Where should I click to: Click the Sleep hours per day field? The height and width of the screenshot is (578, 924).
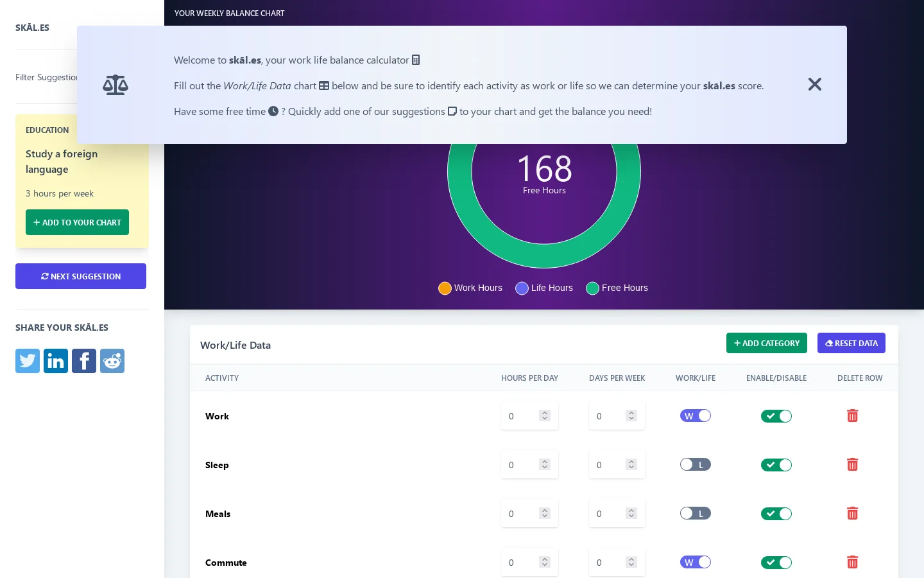tap(529, 465)
